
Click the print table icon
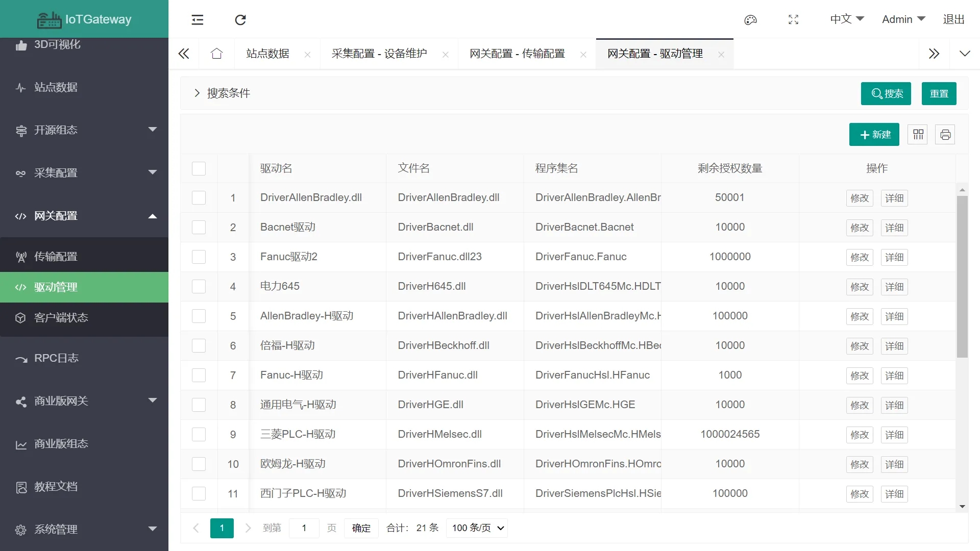(945, 135)
